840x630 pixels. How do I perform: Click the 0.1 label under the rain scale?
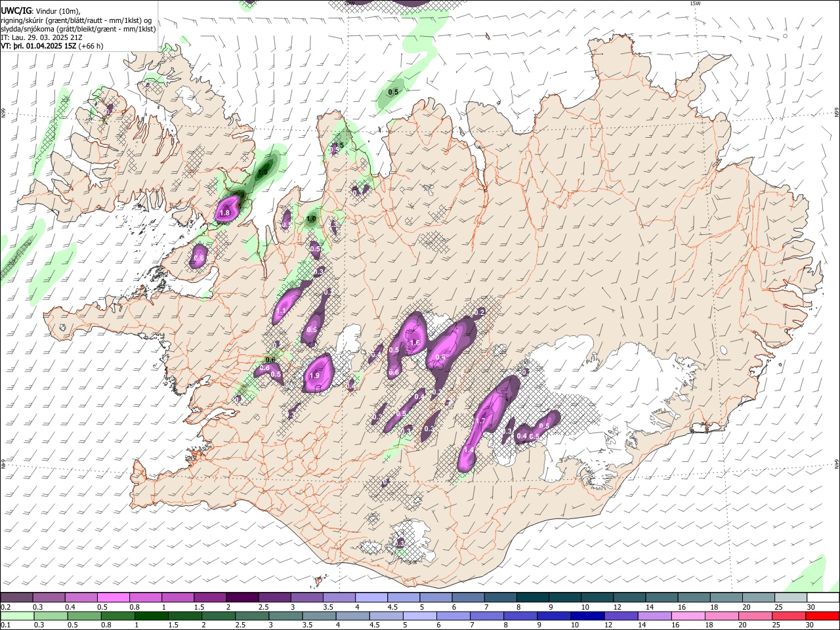click(5, 625)
